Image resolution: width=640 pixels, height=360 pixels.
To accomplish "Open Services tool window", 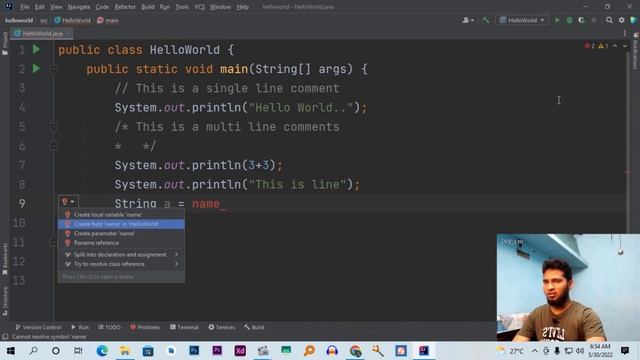I will point(222,327).
